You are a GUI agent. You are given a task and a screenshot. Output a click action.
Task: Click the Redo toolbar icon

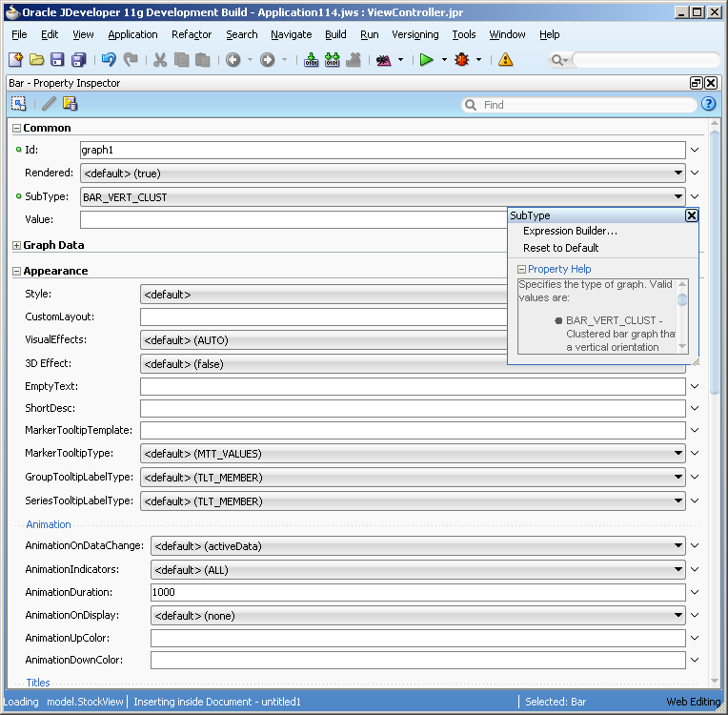click(x=131, y=59)
